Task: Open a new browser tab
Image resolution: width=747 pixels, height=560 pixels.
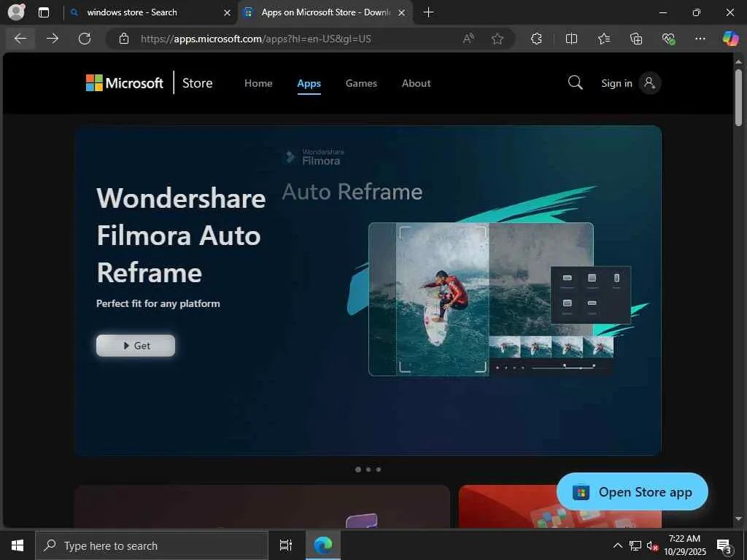Action: [428, 12]
